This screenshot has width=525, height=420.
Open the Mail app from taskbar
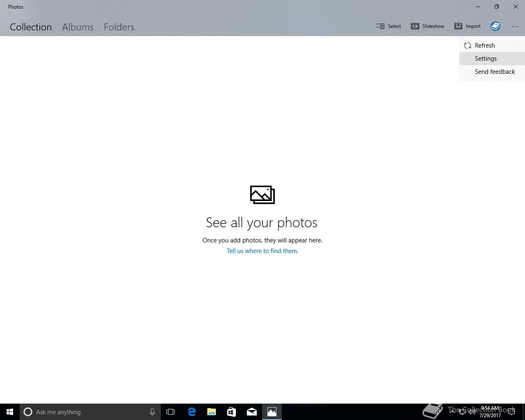point(252,412)
